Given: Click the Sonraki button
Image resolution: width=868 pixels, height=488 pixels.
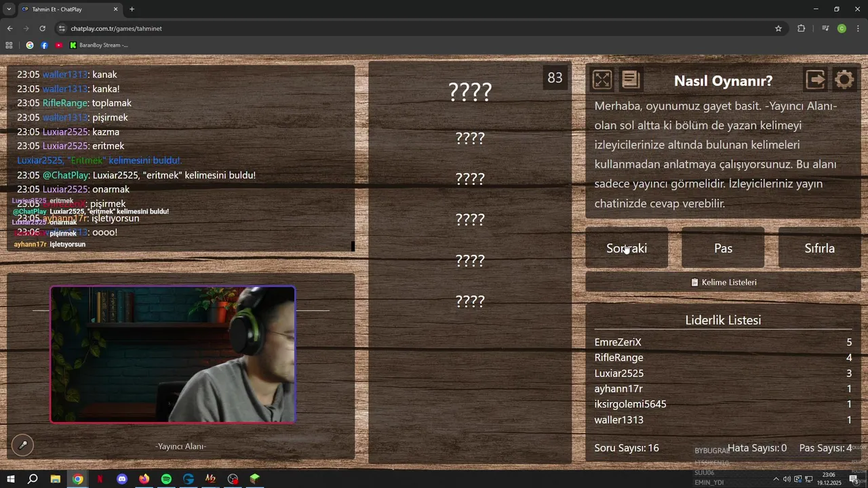Looking at the screenshot, I should pyautogui.click(x=627, y=248).
